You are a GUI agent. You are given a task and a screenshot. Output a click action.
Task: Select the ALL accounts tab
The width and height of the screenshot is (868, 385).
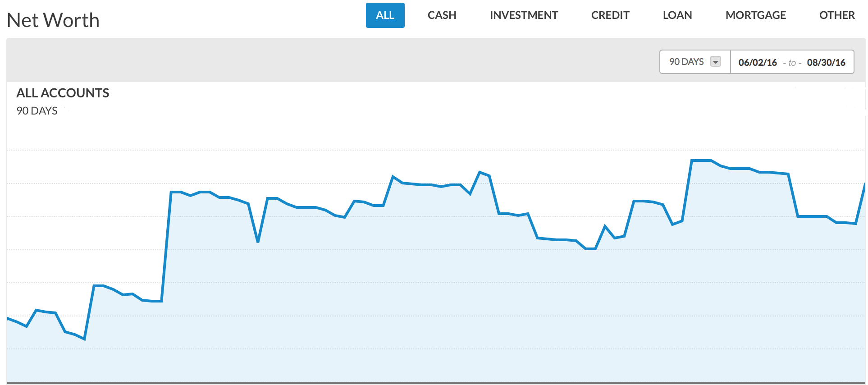click(x=385, y=15)
